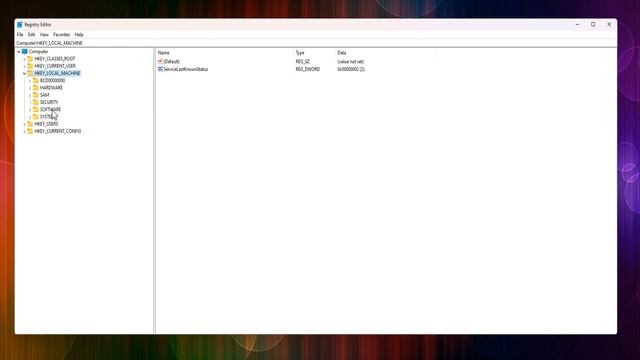Select the Computer tree label
This screenshot has width=640, height=360.
pos(38,51)
